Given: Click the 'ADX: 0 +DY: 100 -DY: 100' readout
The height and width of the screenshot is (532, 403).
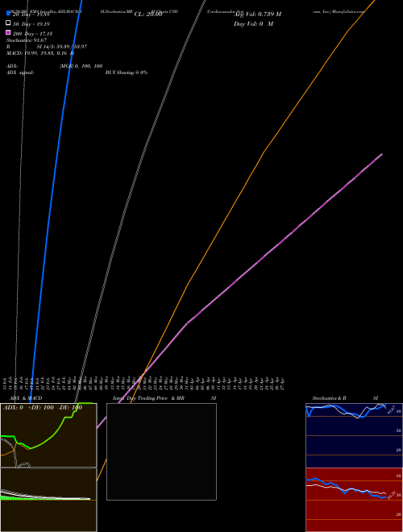Looking at the screenshot, I should click(x=43, y=408).
